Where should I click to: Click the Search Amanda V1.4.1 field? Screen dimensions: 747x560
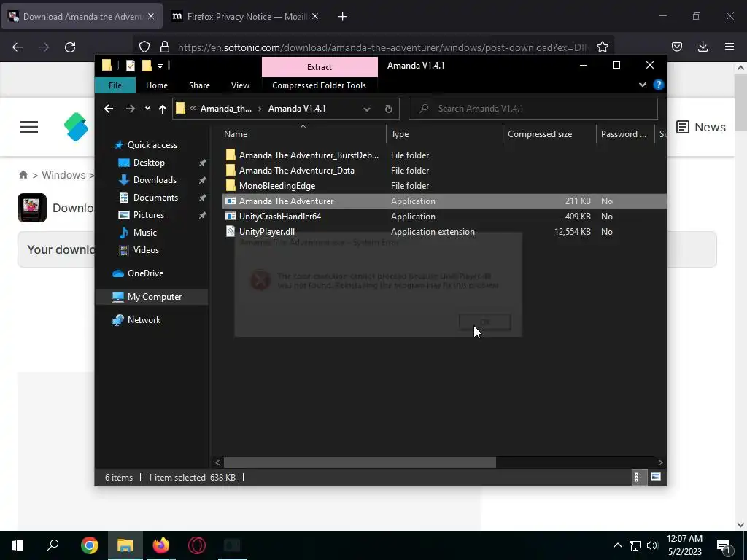[533, 109]
